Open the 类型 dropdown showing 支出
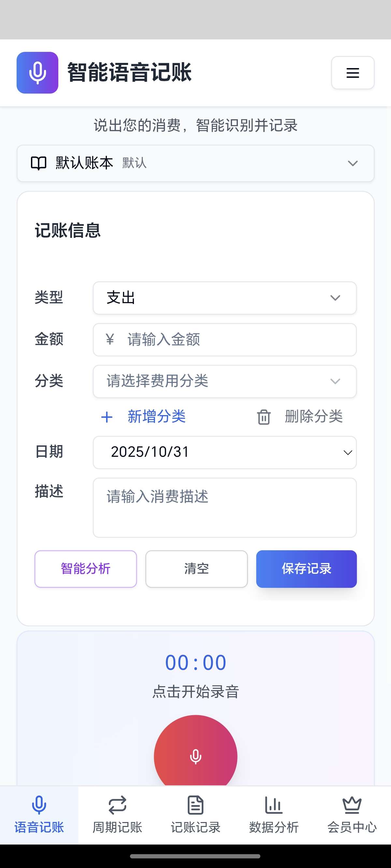Screen dimensions: 391x868 pos(224,298)
